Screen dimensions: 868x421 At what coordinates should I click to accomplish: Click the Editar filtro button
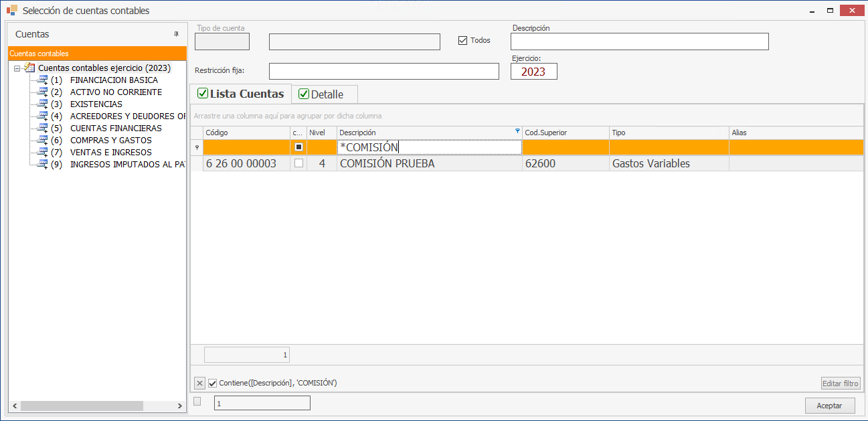pos(841,384)
